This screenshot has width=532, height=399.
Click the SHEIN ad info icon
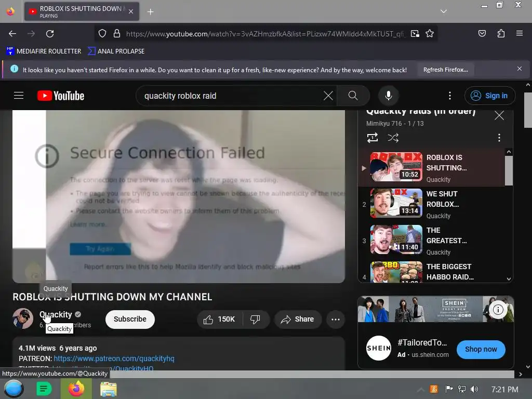point(498,310)
